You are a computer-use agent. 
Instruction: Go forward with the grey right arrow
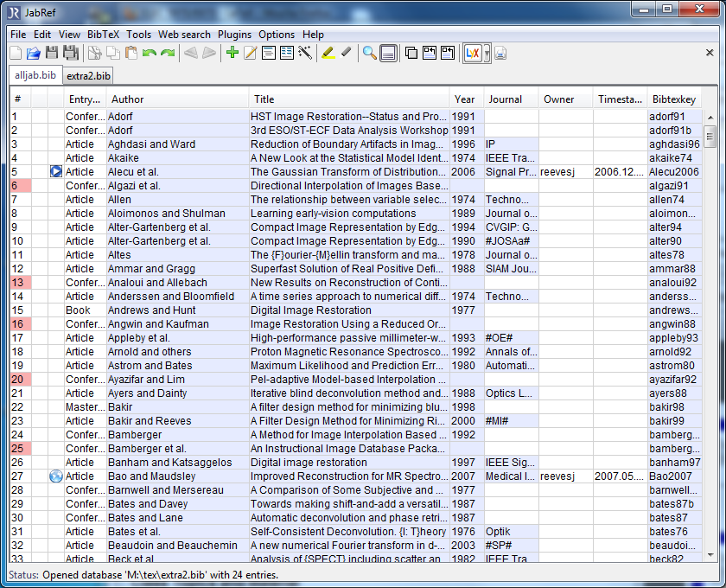point(209,53)
